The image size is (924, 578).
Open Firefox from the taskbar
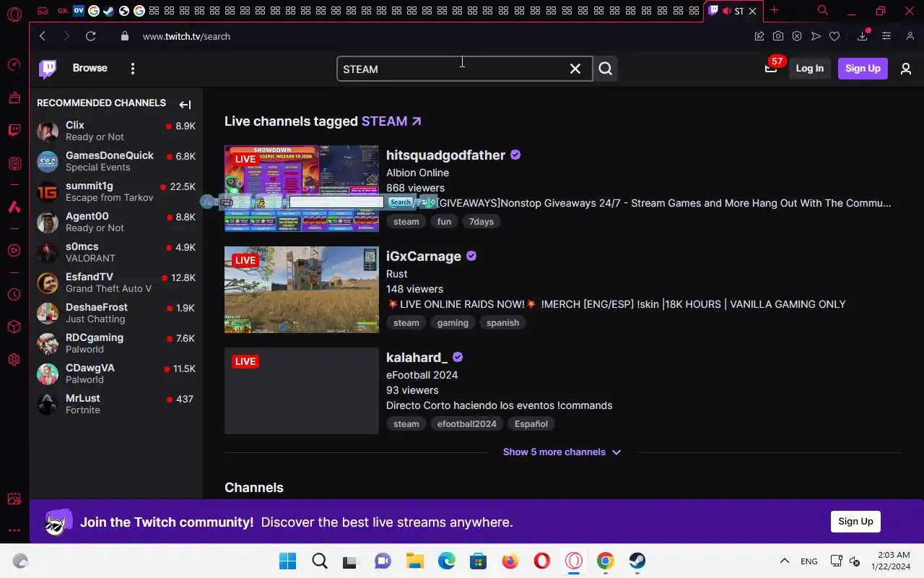point(510,561)
